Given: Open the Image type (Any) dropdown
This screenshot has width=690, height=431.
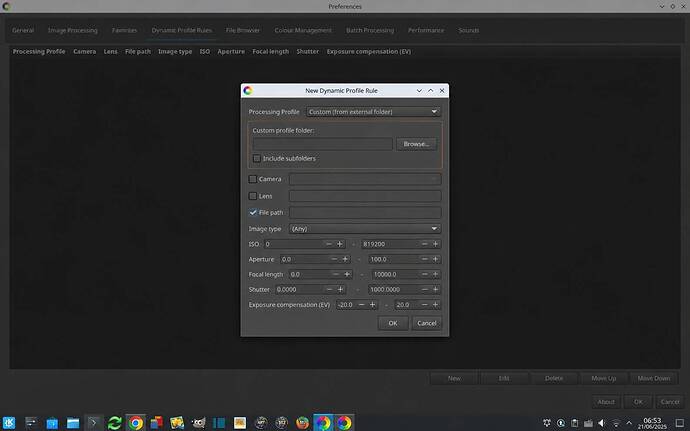Looking at the screenshot, I should [365, 228].
